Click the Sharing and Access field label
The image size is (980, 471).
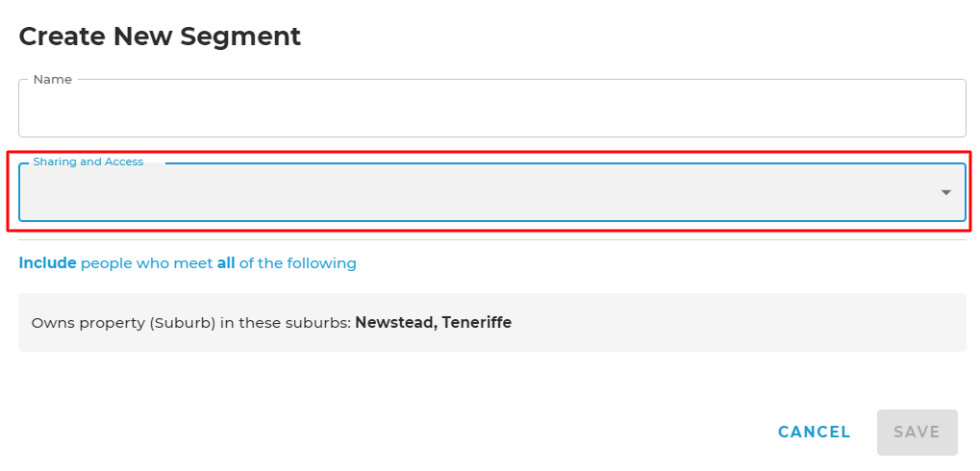click(88, 161)
